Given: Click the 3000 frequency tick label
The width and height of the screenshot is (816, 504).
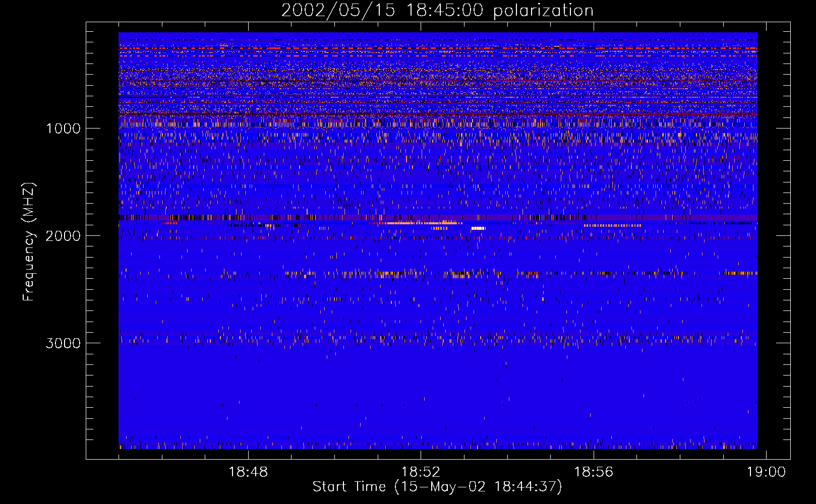Looking at the screenshot, I should tap(63, 343).
